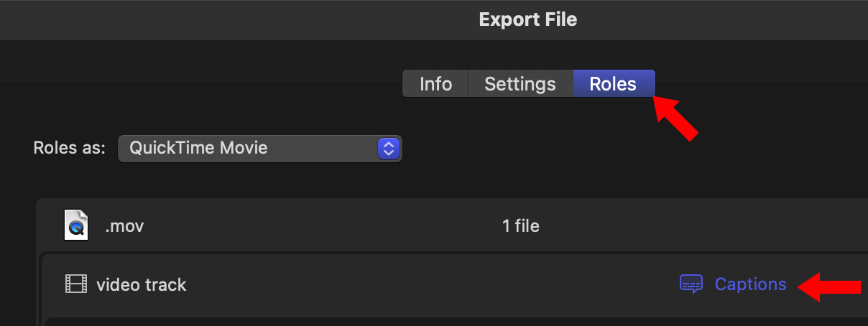The width and height of the screenshot is (868, 326).
Task: Click empty title bar left of Export File
Action: [216, 19]
